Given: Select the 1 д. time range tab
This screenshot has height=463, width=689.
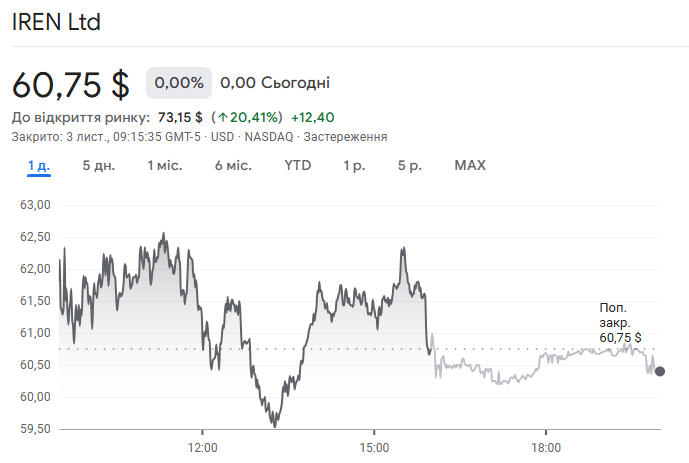Looking at the screenshot, I should [x=39, y=165].
